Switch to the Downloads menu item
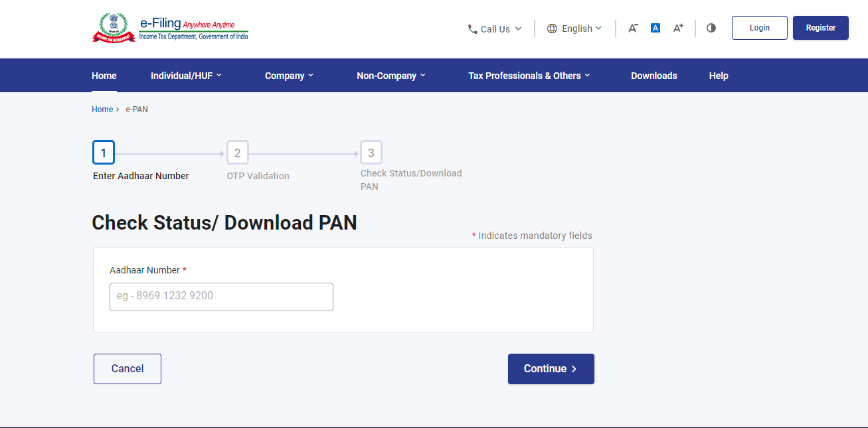 653,75
